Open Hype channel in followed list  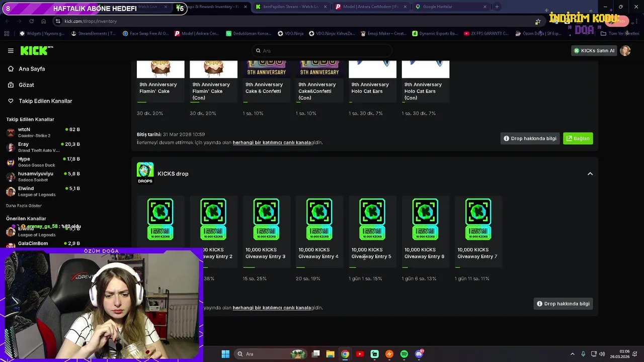(43, 162)
